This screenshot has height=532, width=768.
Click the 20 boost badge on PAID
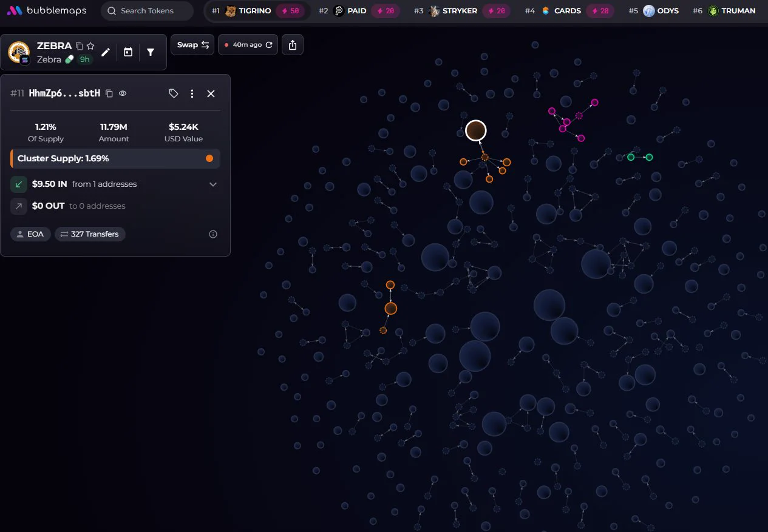point(385,11)
